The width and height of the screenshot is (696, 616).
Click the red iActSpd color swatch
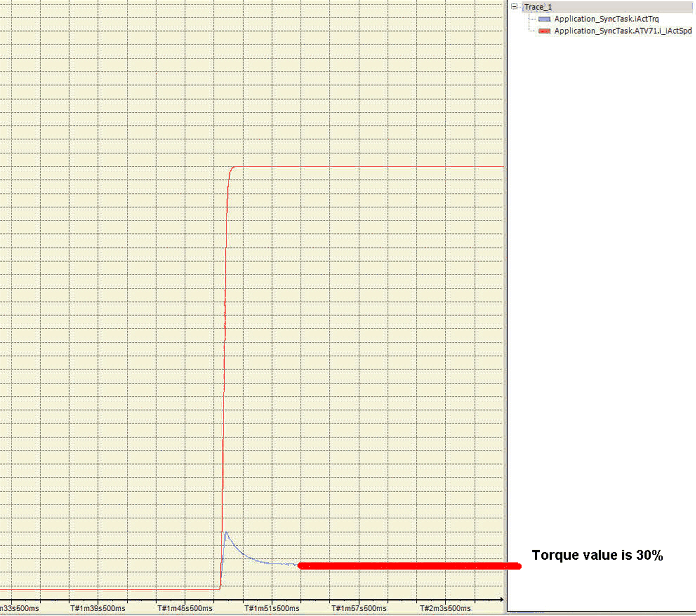(x=544, y=31)
